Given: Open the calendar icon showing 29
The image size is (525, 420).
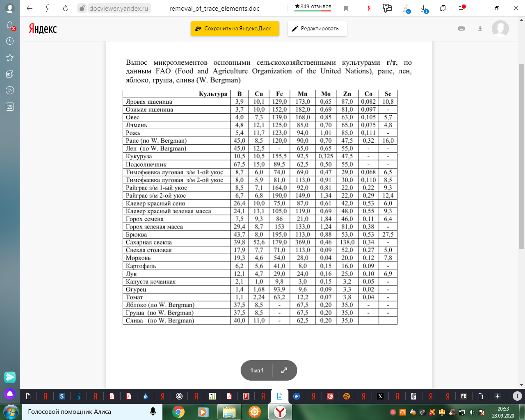Looking at the screenshot, I should (x=10, y=107).
